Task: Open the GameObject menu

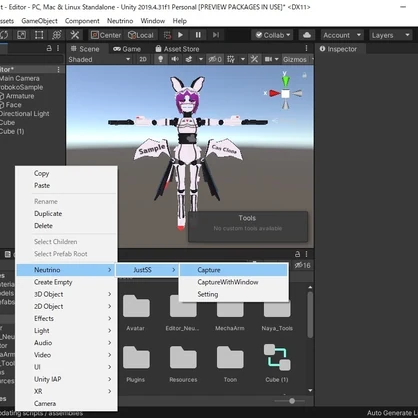Action: pyautogui.click(x=39, y=21)
